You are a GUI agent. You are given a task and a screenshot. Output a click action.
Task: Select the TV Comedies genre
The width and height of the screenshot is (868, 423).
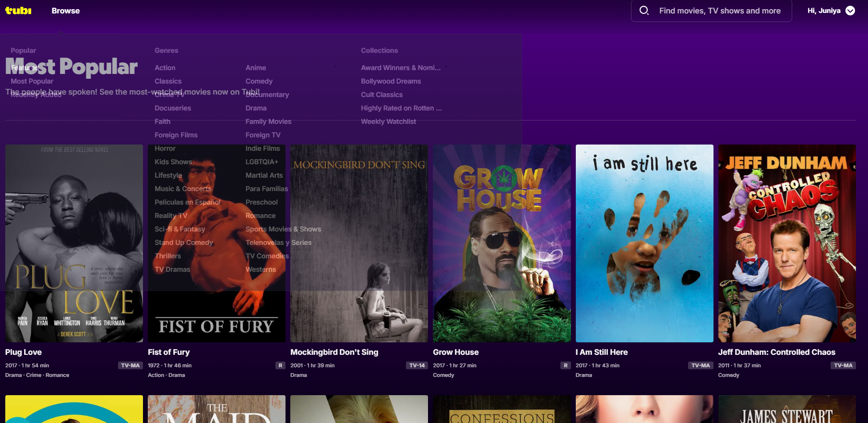267,256
